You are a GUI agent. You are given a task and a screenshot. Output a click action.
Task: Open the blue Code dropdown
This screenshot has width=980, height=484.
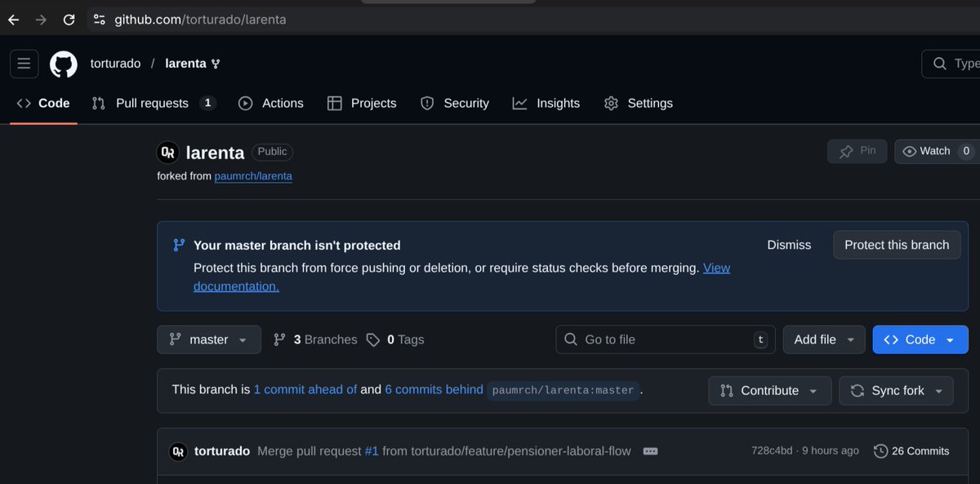pyautogui.click(x=920, y=340)
